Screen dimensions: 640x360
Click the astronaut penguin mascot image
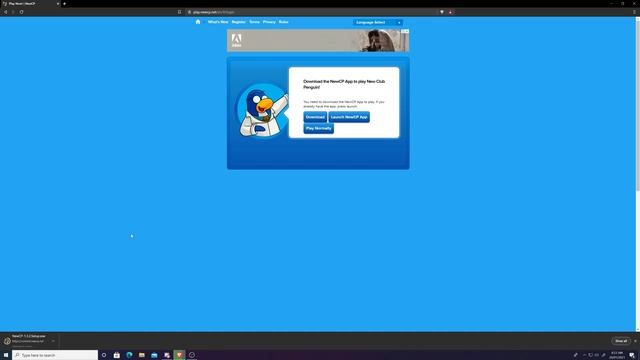pyautogui.click(x=263, y=111)
